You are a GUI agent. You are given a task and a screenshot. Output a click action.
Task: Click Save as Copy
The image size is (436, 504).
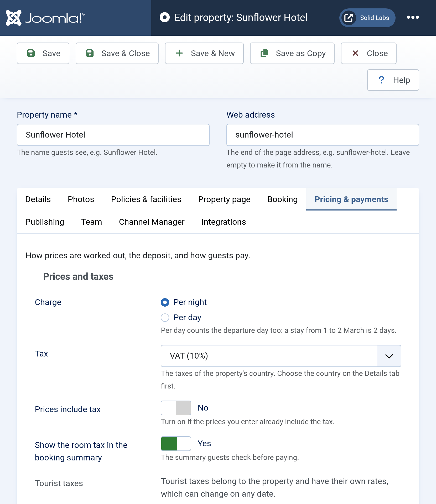(x=292, y=53)
